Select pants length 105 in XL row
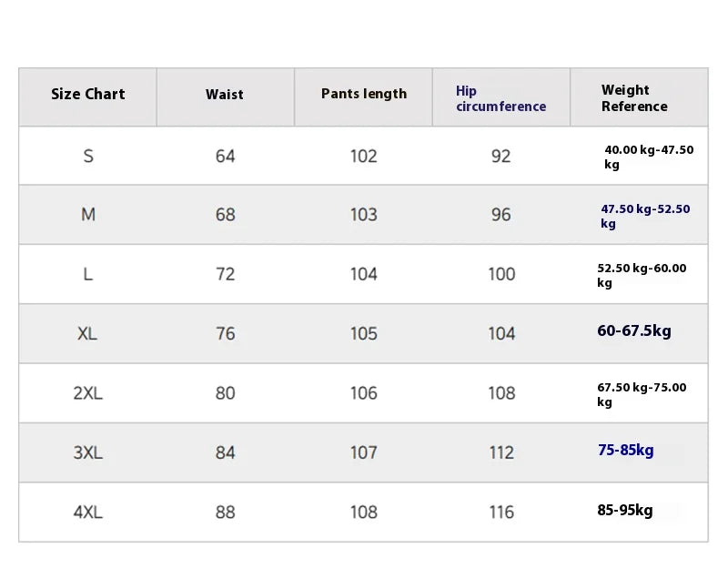 tap(363, 333)
